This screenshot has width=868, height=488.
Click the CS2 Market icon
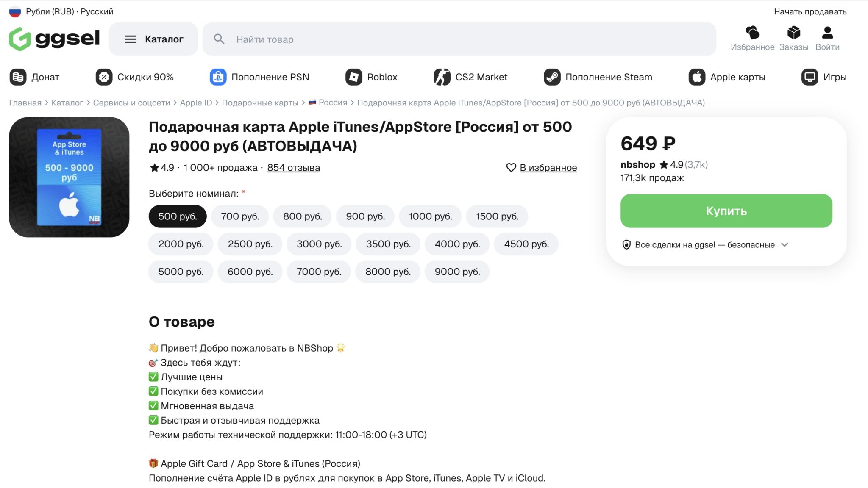click(x=442, y=77)
